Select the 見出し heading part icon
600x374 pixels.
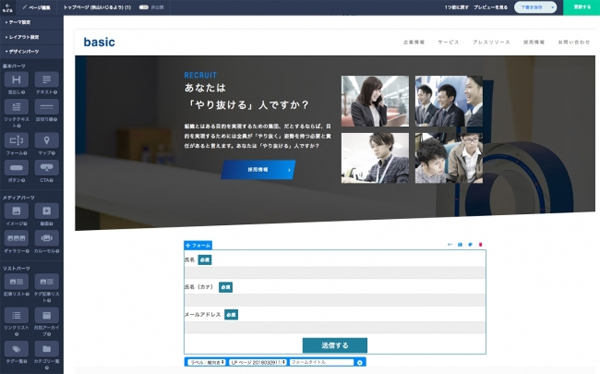[x=16, y=80]
